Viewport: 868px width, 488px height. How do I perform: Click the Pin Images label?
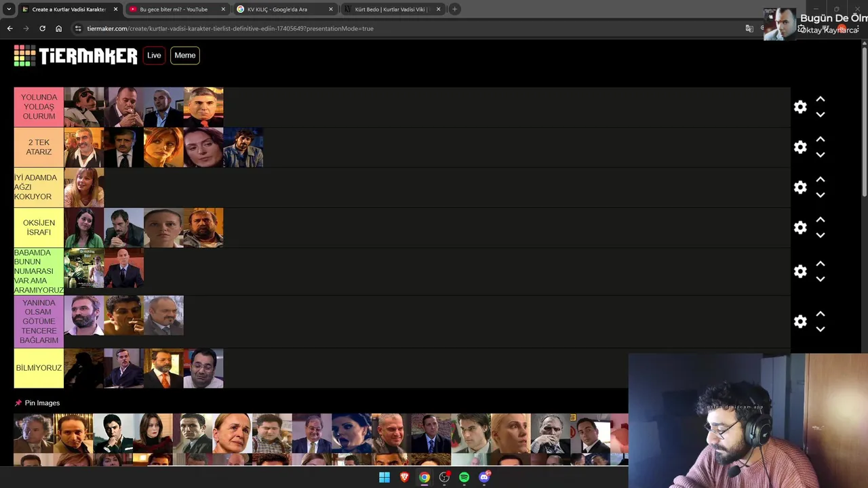point(42,403)
